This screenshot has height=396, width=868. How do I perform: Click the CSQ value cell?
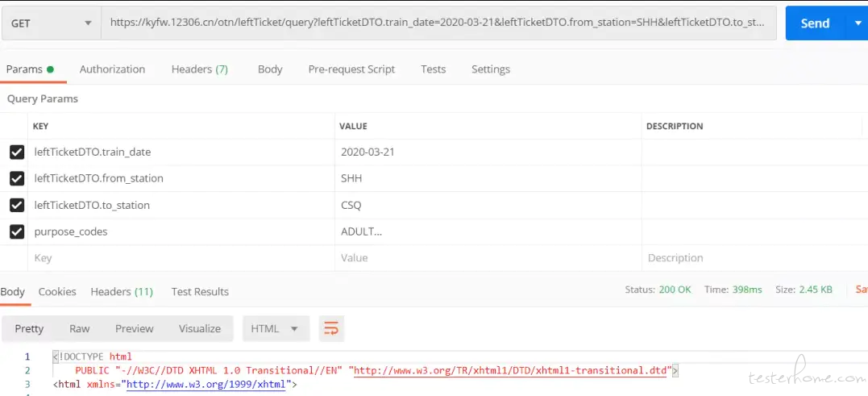488,205
